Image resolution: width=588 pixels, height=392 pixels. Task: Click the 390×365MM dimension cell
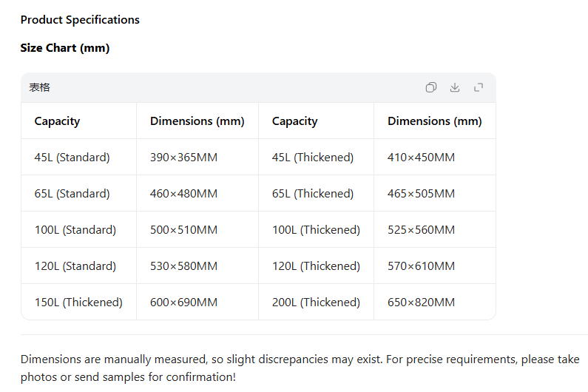pos(183,158)
